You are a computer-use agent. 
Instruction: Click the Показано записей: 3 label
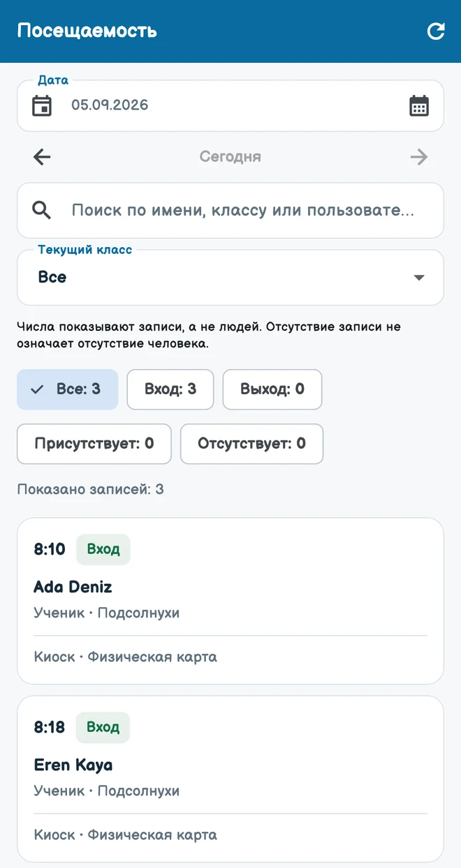click(x=91, y=490)
